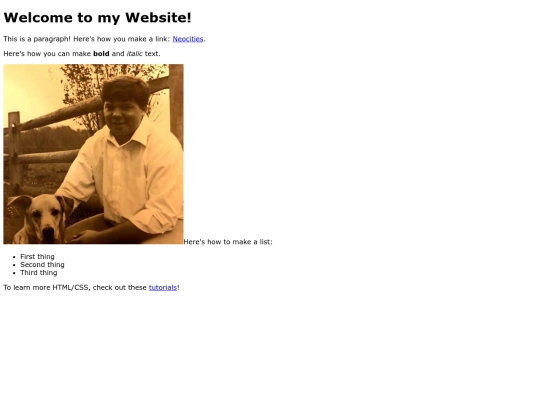Screen dimensions: 540x405
Task: Click the First thing list item
Action: click(37, 257)
